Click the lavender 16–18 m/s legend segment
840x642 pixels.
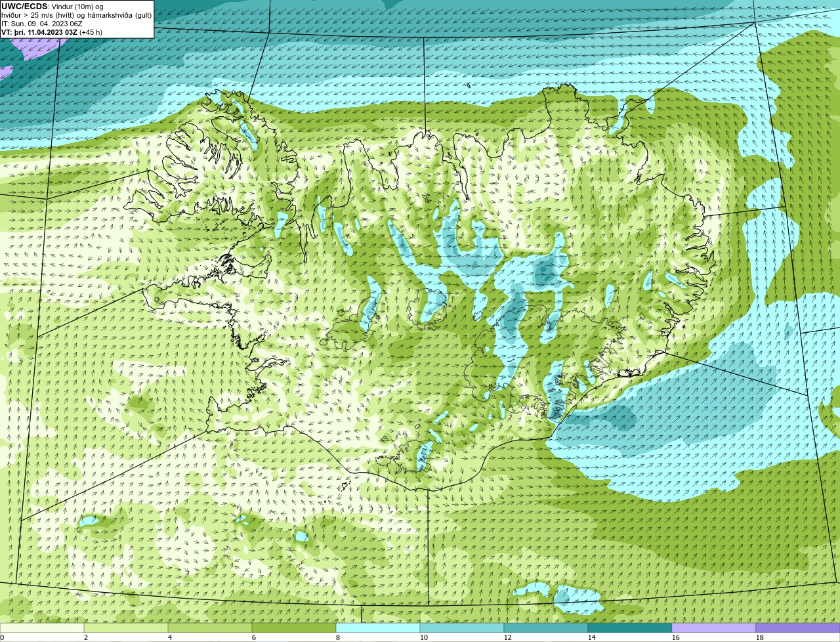(714, 628)
